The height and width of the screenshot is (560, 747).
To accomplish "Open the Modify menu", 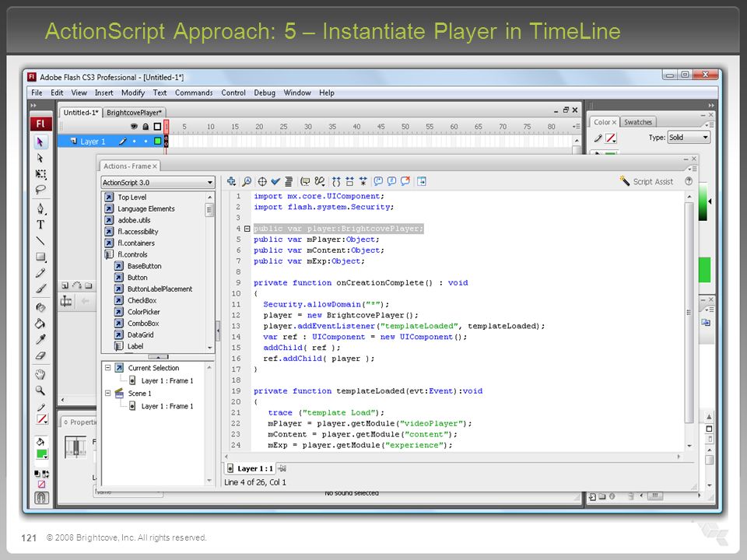I will (x=133, y=93).
